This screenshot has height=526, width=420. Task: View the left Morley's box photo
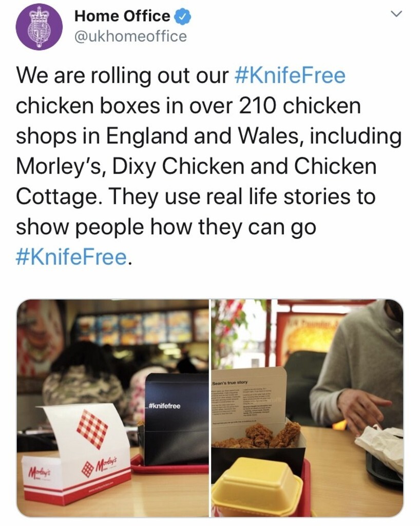pyautogui.click(x=112, y=408)
